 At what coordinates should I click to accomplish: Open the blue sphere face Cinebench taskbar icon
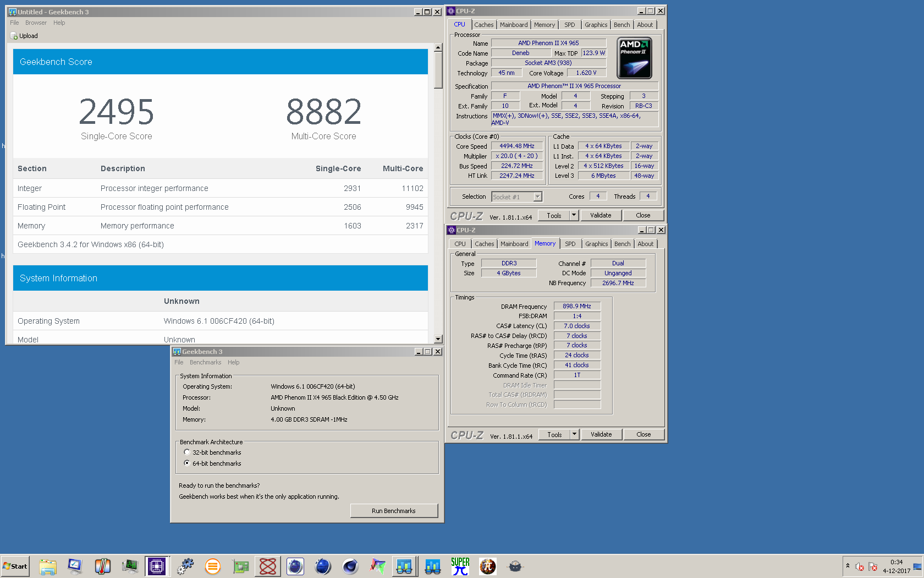(295, 566)
